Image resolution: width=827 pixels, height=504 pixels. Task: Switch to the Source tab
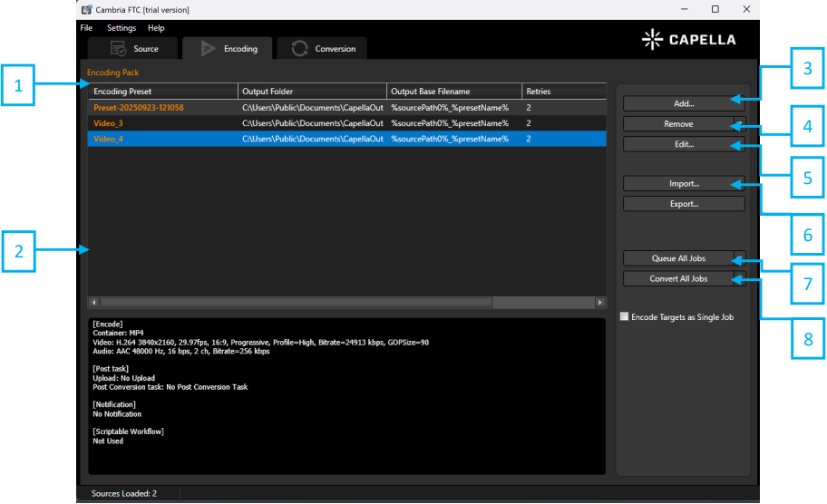[x=133, y=49]
